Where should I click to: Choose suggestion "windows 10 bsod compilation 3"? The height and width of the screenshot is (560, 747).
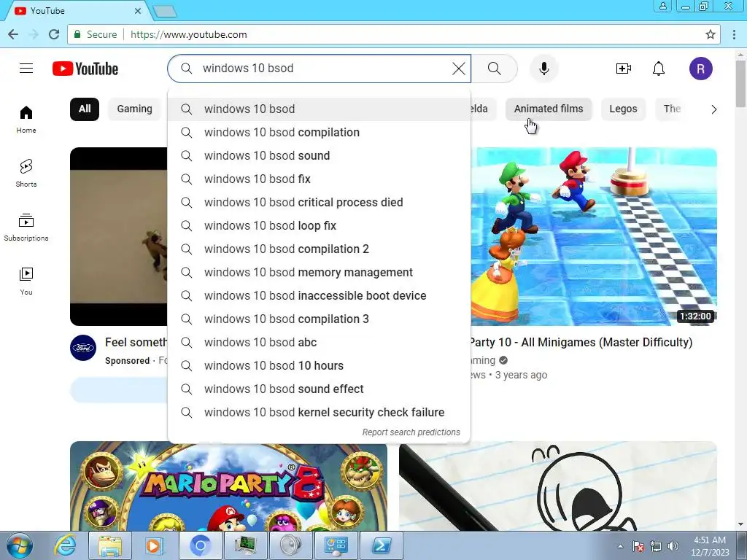pos(320,319)
